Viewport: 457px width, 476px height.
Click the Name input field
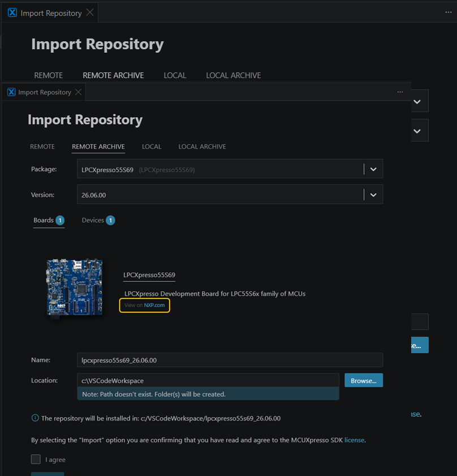[230, 360]
